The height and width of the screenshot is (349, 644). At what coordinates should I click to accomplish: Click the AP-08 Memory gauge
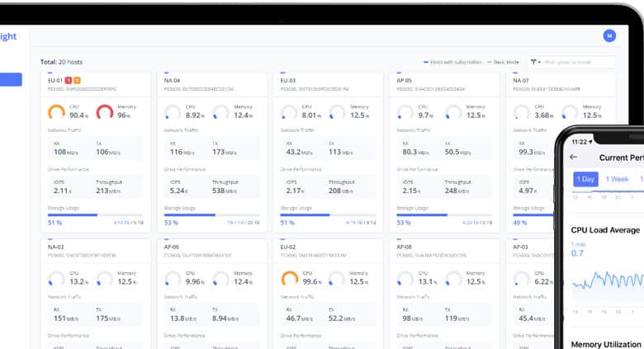(453, 278)
